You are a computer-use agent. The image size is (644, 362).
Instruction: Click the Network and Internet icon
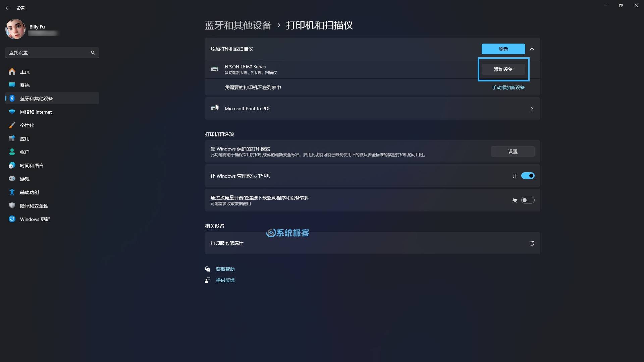(x=12, y=112)
